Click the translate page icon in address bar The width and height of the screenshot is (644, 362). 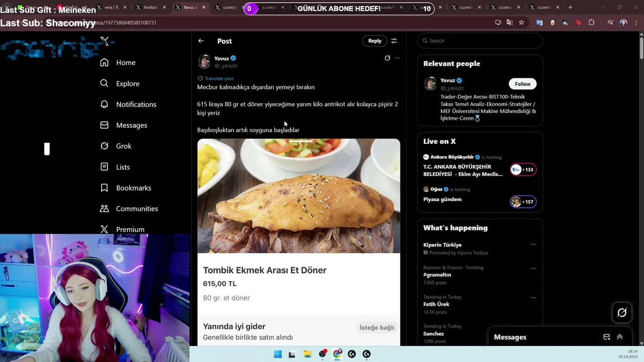[x=510, y=23]
